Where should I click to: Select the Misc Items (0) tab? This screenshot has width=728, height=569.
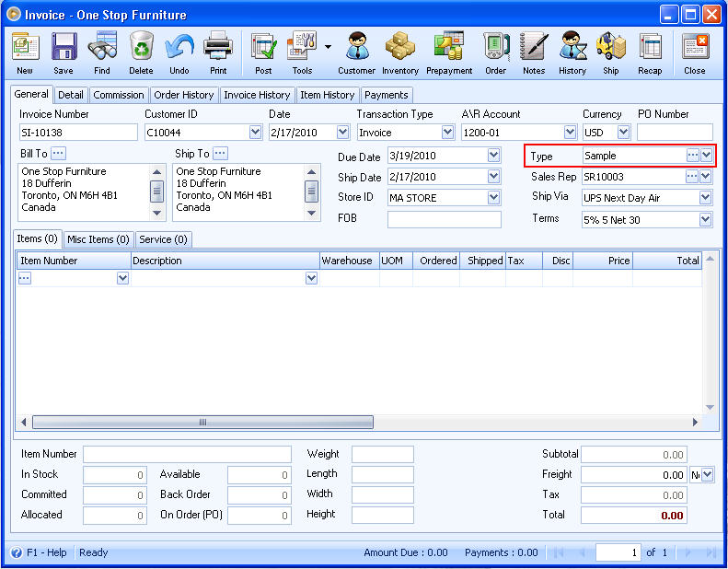point(98,239)
